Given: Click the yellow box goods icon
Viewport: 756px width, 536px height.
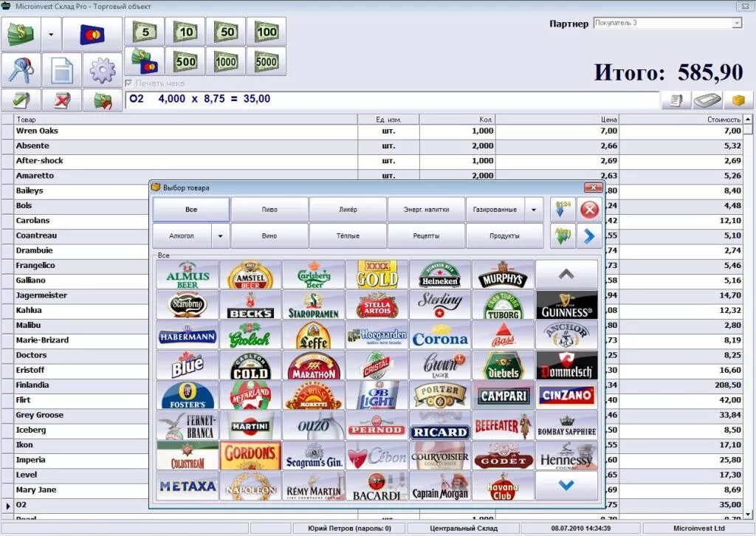Looking at the screenshot, I should [738, 100].
